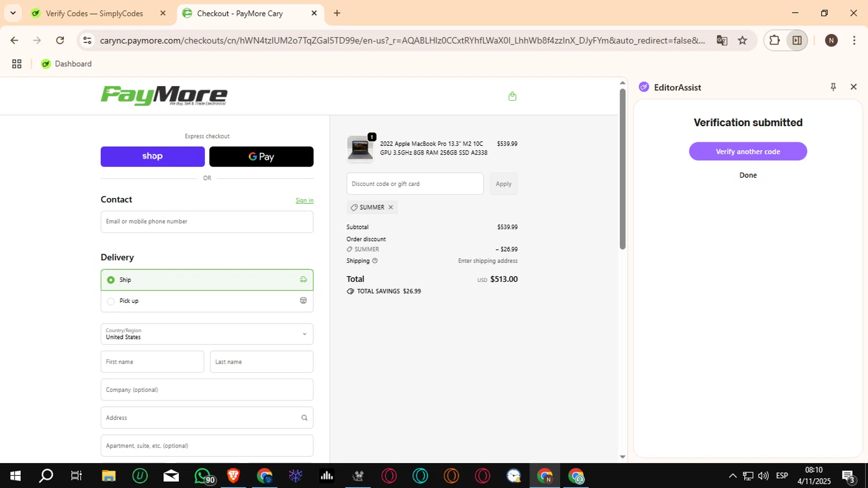The image size is (868, 488).
Task: Click Verify another code button
Action: pos(748,152)
